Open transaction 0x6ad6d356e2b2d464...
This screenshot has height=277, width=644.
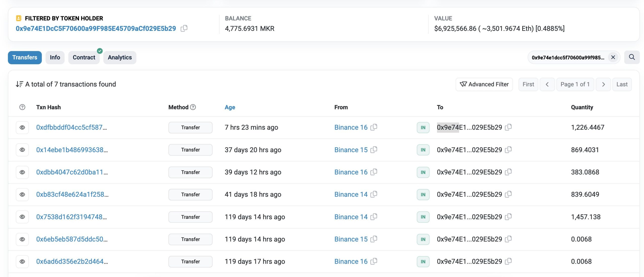coord(72,261)
